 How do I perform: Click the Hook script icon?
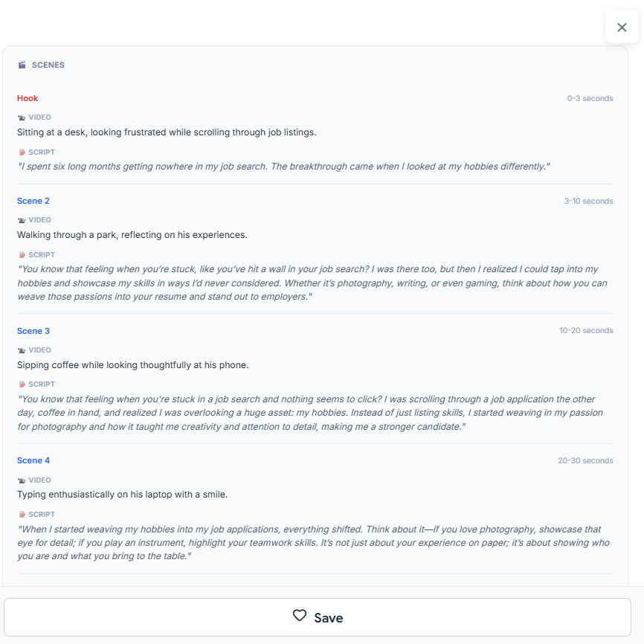click(22, 152)
